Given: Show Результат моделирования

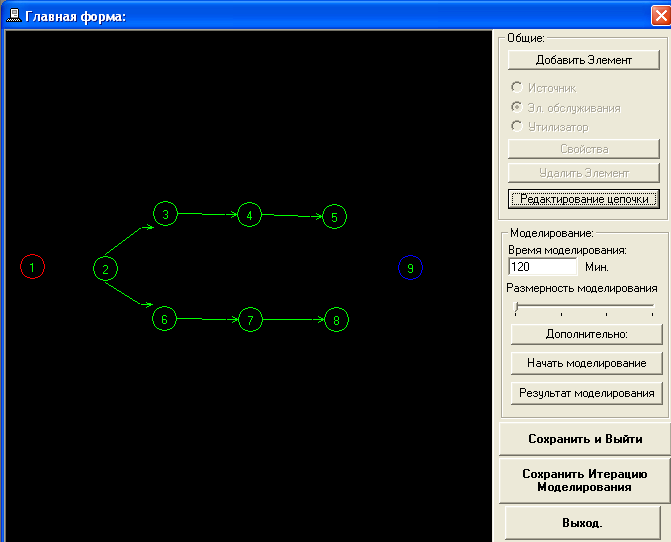Looking at the screenshot, I should (x=587, y=393).
